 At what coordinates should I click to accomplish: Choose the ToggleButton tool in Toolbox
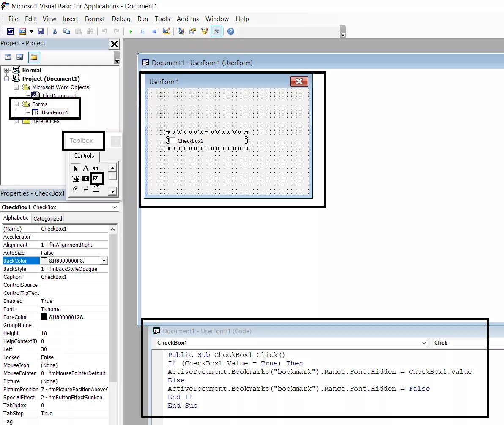point(86,189)
